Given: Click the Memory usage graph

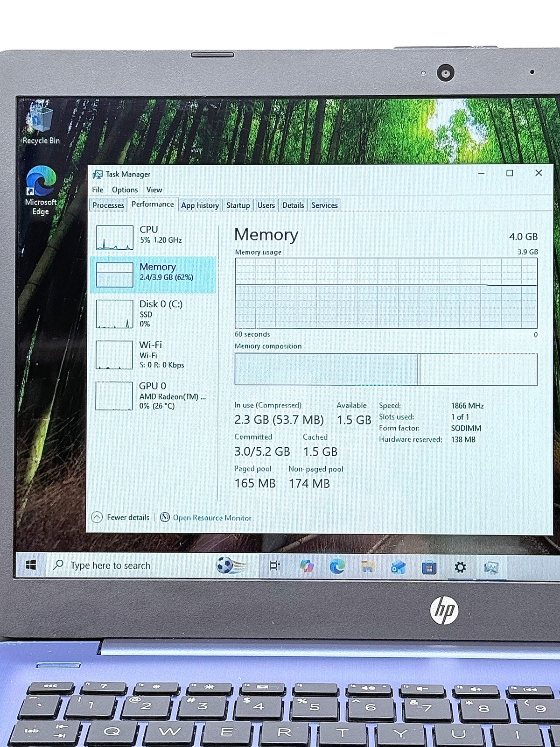Looking at the screenshot, I should pos(386,293).
